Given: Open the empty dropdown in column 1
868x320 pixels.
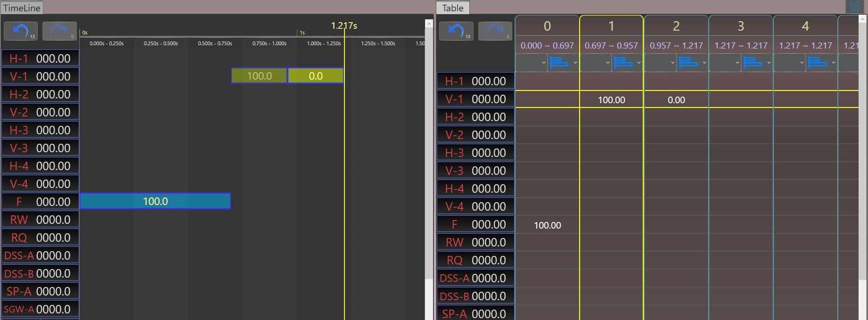Looking at the screenshot, I should (x=595, y=63).
